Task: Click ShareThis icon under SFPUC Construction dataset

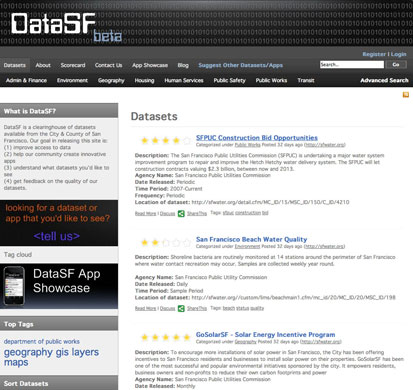Action: (181, 214)
